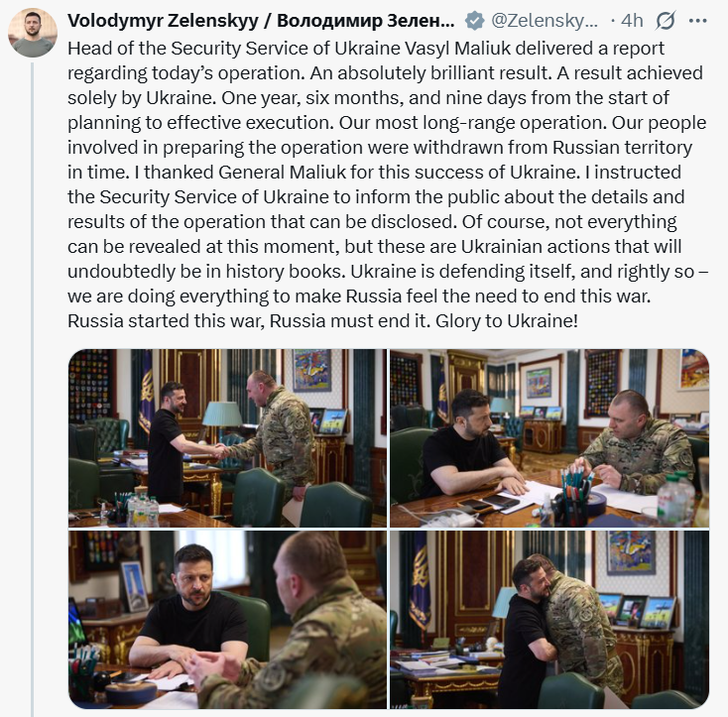
Task: Click the blue verified badge icon
Action: 474,21
